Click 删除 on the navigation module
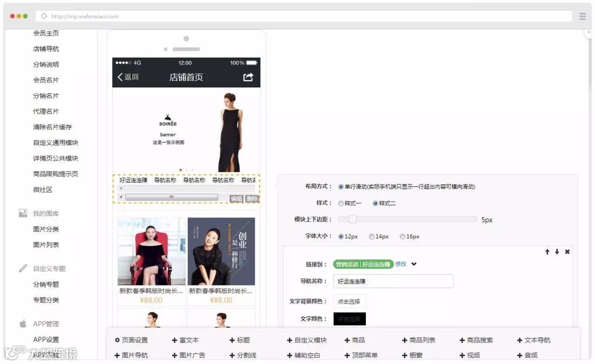Image resolution: width=595 pixels, height=364 pixels. (x=252, y=199)
